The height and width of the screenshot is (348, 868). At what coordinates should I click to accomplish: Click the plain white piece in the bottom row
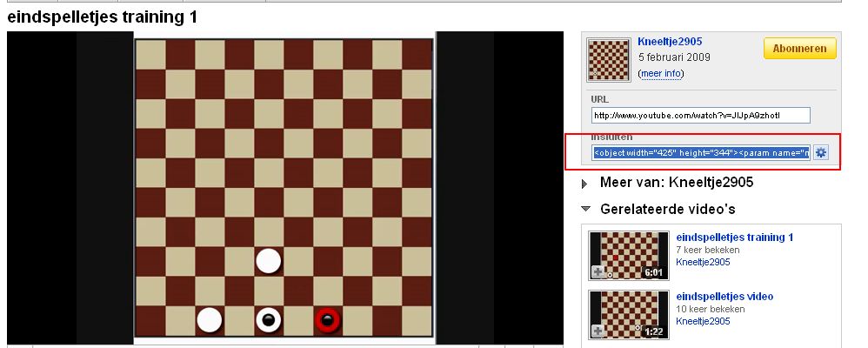(209, 320)
